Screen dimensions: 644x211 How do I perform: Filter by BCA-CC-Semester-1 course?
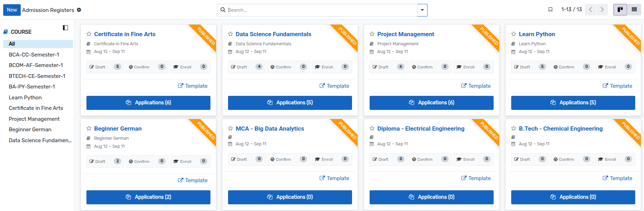(x=38, y=55)
